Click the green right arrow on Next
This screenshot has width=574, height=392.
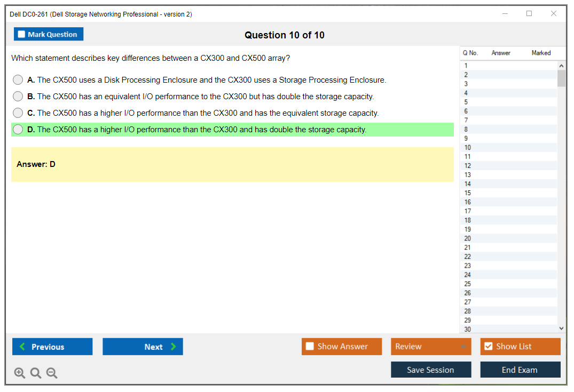174,347
